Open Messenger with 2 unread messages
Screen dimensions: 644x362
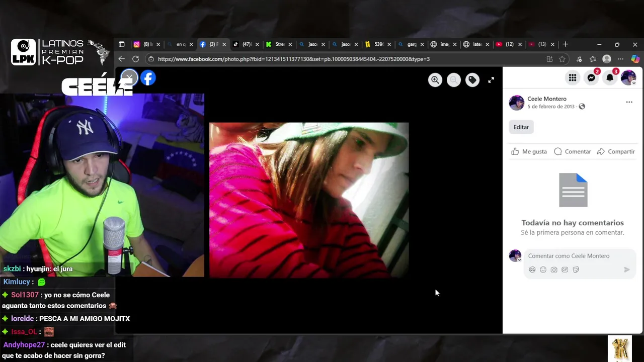(x=591, y=77)
